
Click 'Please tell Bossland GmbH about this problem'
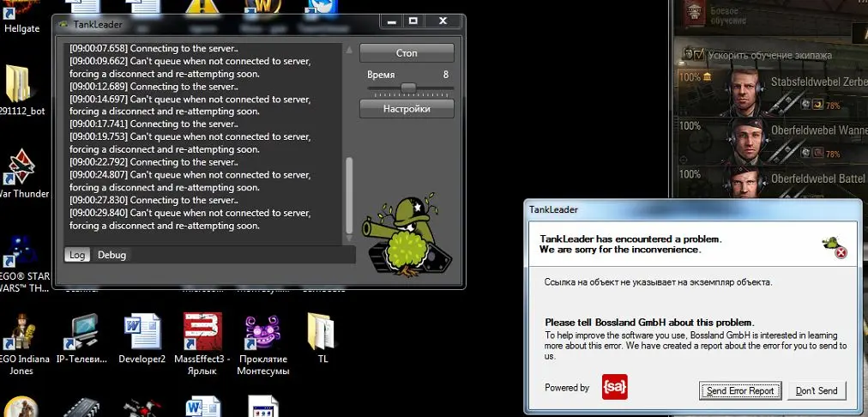tap(649, 323)
